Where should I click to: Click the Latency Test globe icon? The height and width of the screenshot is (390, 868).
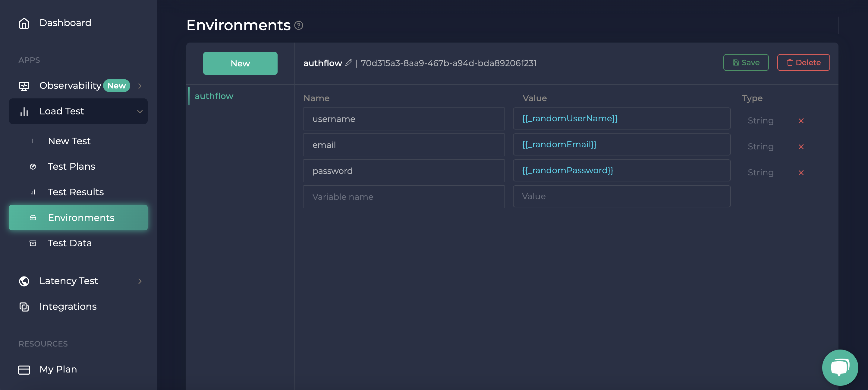coord(24,281)
